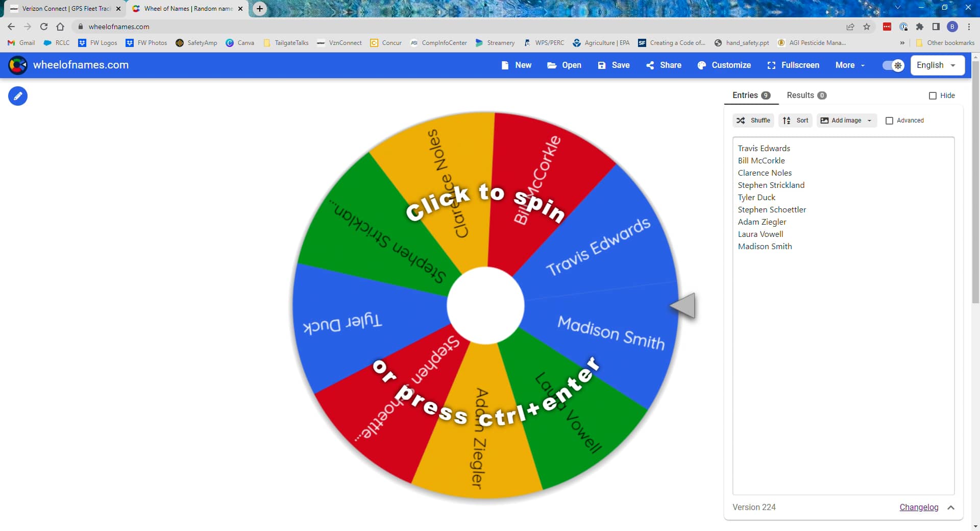Click the edit pencil icon
This screenshot has height=531, width=980.
(x=18, y=96)
